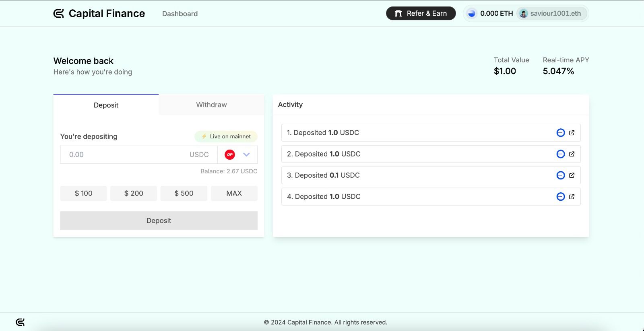The image size is (644, 331).
Task: Click chain icon on activity row 1
Action: pyautogui.click(x=561, y=133)
